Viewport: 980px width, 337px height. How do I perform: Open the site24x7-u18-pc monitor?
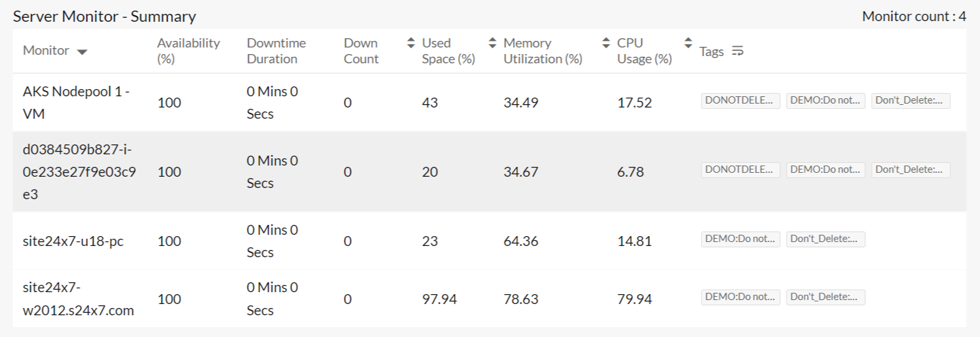(73, 241)
